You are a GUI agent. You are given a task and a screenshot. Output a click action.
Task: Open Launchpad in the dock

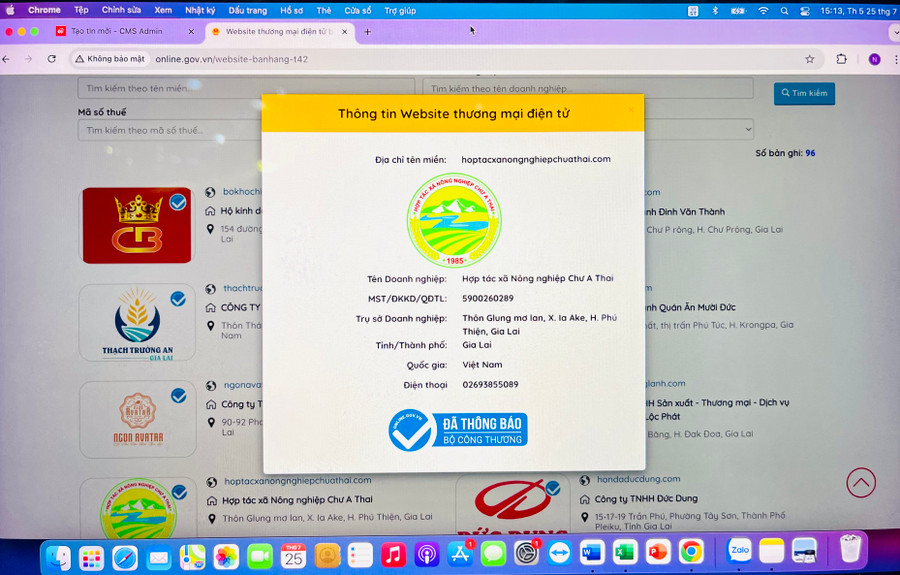coord(91,556)
